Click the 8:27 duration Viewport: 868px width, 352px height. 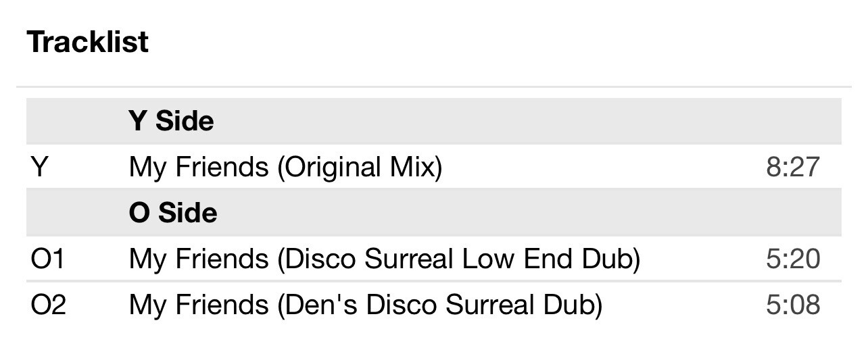click(793, 167)
